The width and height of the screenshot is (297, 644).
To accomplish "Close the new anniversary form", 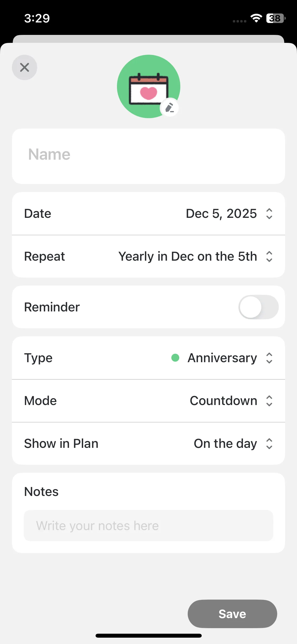I will (x=25, y=67).
